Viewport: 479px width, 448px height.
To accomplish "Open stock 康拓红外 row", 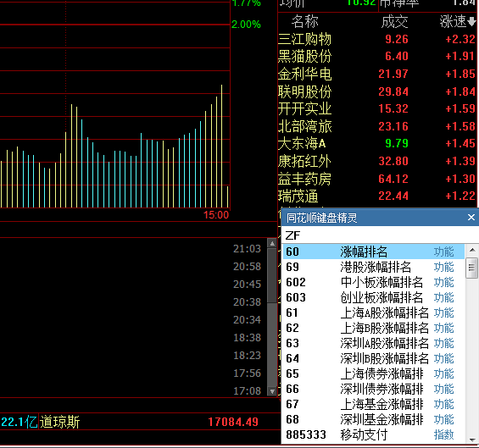I will 377,161.
